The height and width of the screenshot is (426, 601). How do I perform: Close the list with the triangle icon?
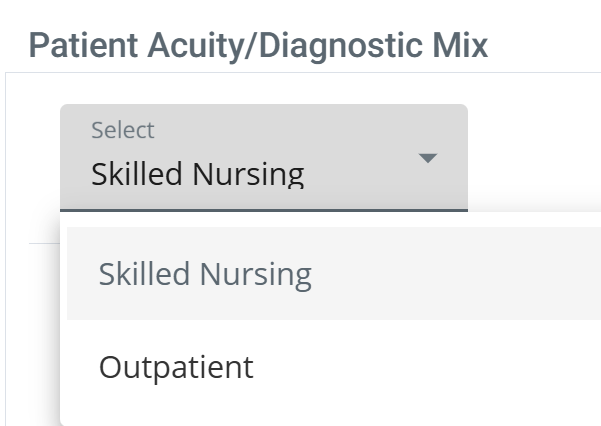(x=428, y=158)
